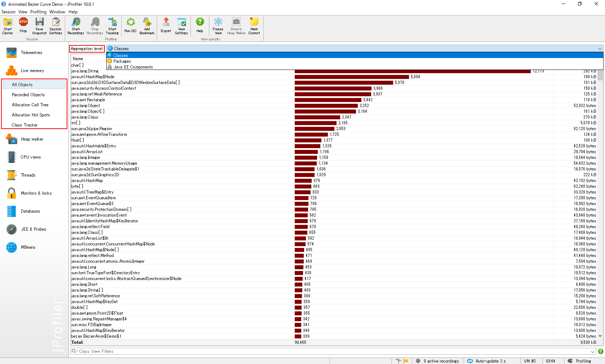Screen dimensions: 605x364
Task: Click the VM #2 status entry
Action: click(x=530, y=361)
